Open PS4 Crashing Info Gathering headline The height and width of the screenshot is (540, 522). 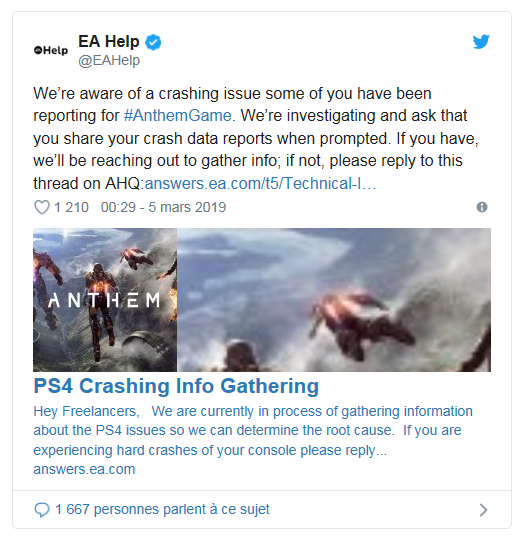pyautogui.click(x=176, y=386)
